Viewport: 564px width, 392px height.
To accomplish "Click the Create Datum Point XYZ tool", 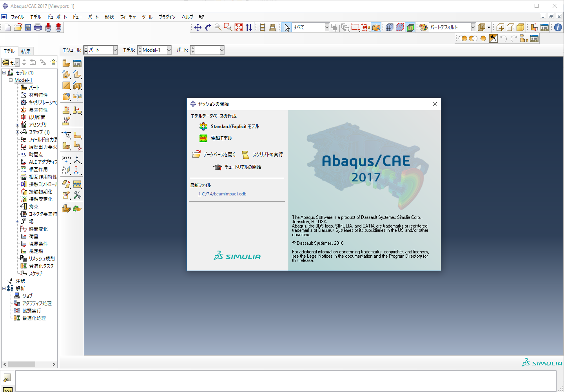I will pos(66,159).
